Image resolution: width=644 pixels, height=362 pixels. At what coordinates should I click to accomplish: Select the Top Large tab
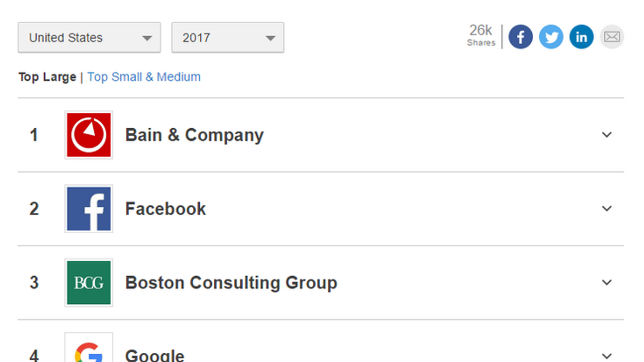pyautogui.click(x=47, y=77)
